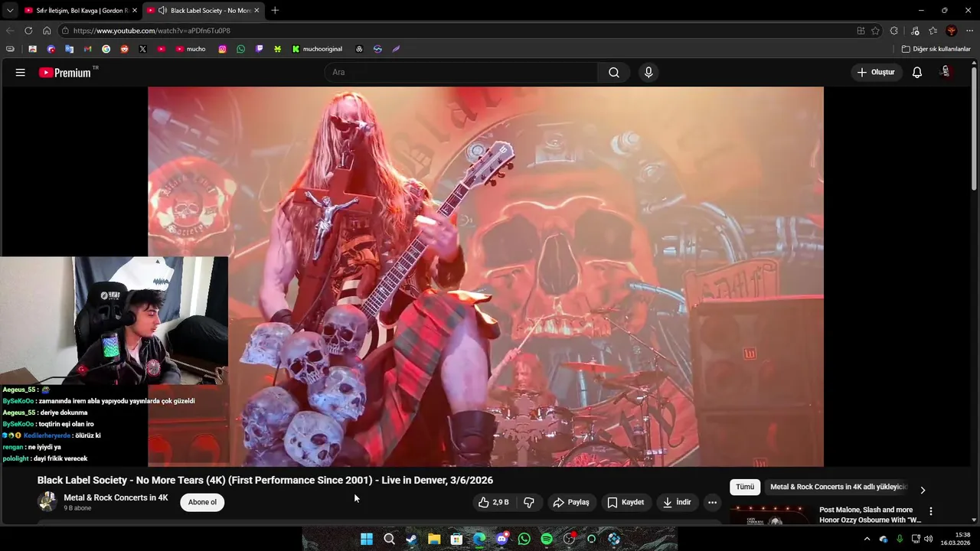Open the Gmail bookmark
This screenshot has height=551, width=980.
click(x=87, y=49)
